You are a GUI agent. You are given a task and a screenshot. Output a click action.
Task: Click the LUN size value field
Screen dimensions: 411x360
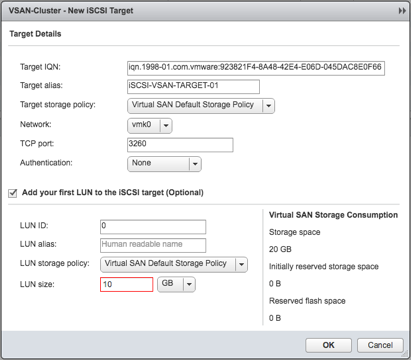tap(127, 284)
